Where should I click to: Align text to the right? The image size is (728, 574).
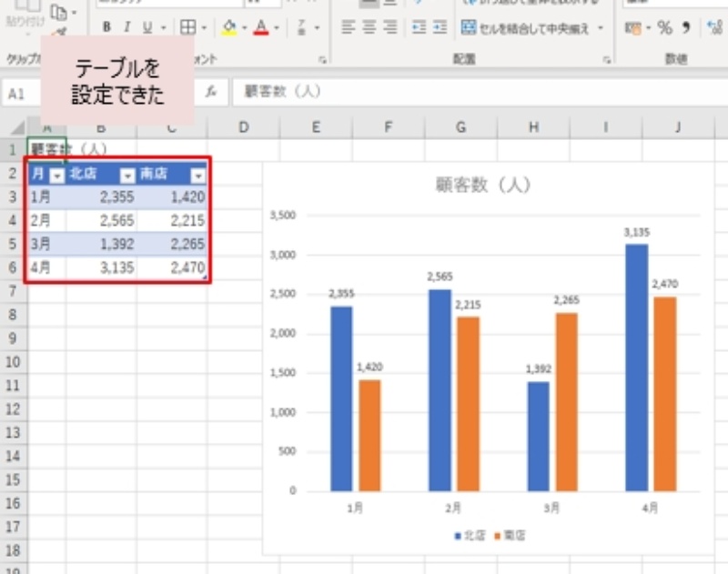[389, 27]
